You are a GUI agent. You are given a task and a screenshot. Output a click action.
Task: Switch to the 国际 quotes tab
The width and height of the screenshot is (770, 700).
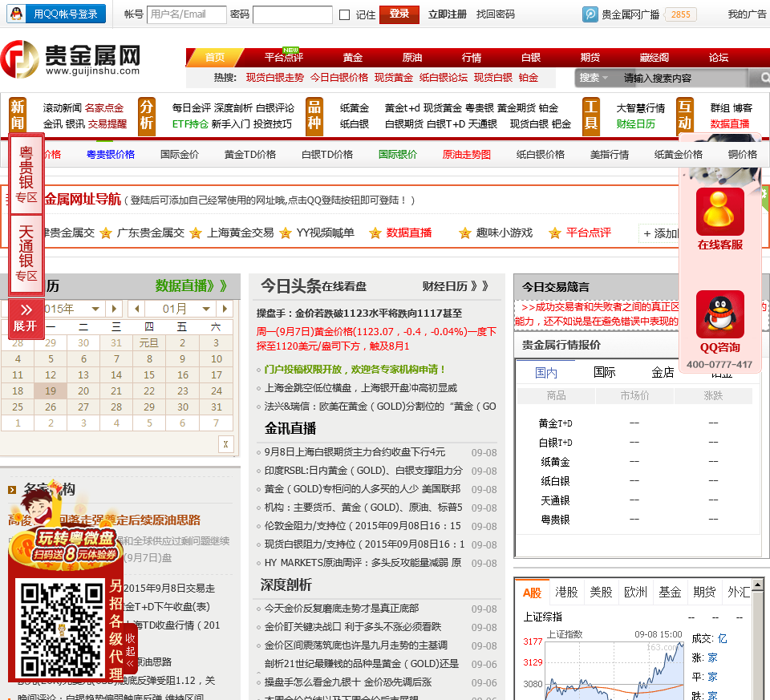605,373
